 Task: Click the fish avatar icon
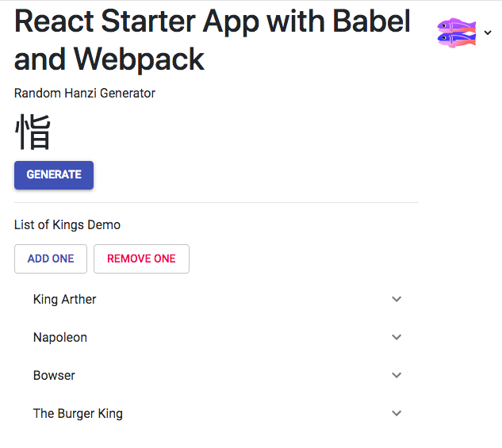click(457, 33)
